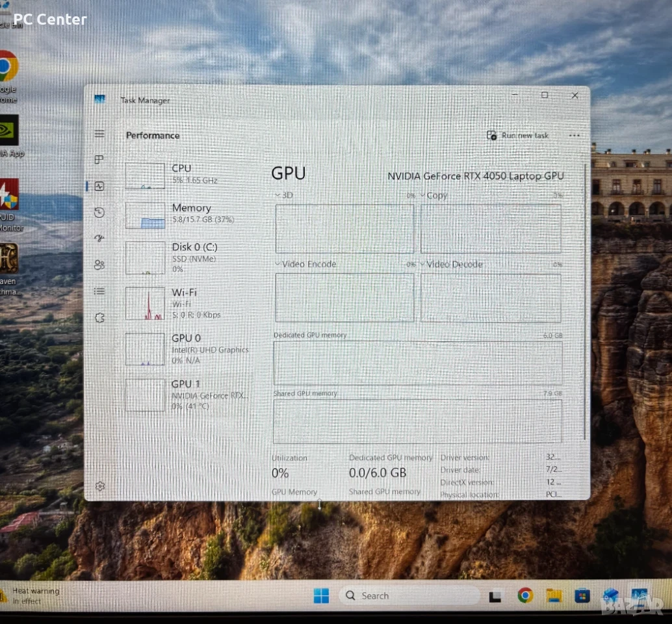This screenshot has height=624, width=672.
Task: Click the taskbar Search box
Action: (409, 595)
